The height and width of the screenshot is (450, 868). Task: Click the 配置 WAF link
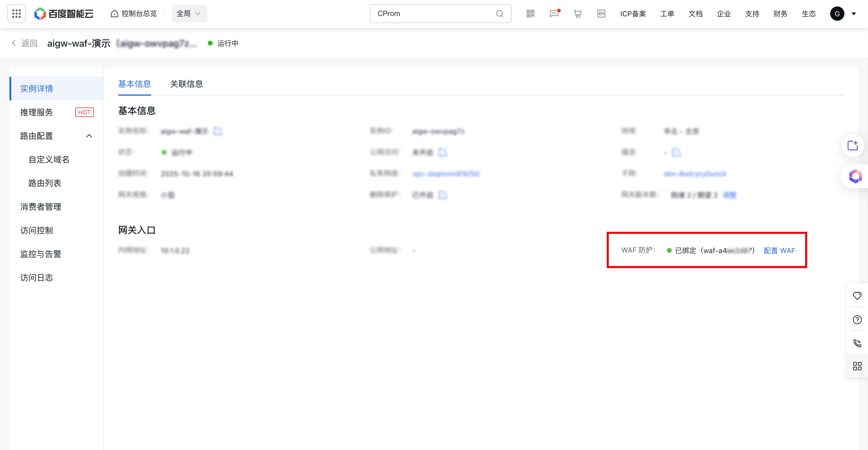click(x=779, y=250)
